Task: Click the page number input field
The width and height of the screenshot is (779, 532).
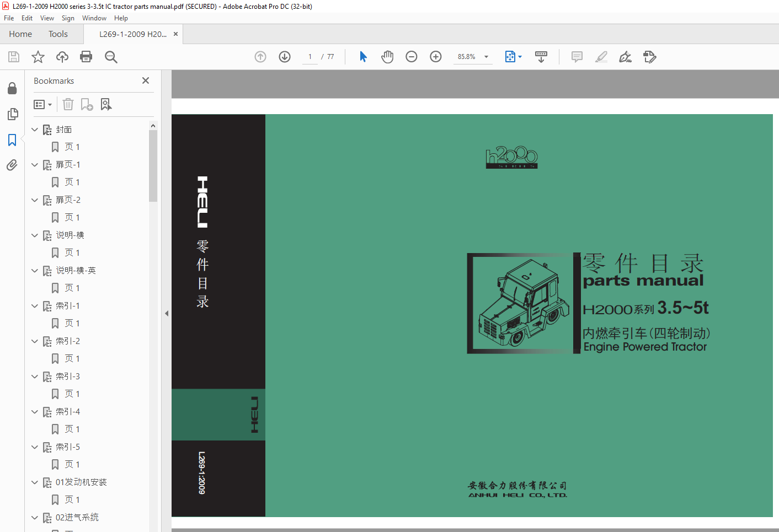Action: 310,57
